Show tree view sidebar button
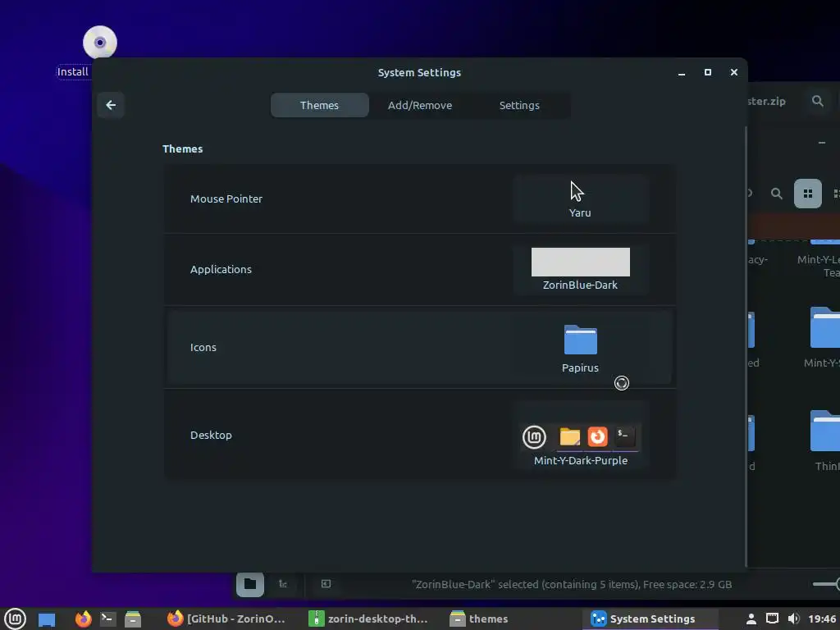840x630 pixels. point(283,584)
